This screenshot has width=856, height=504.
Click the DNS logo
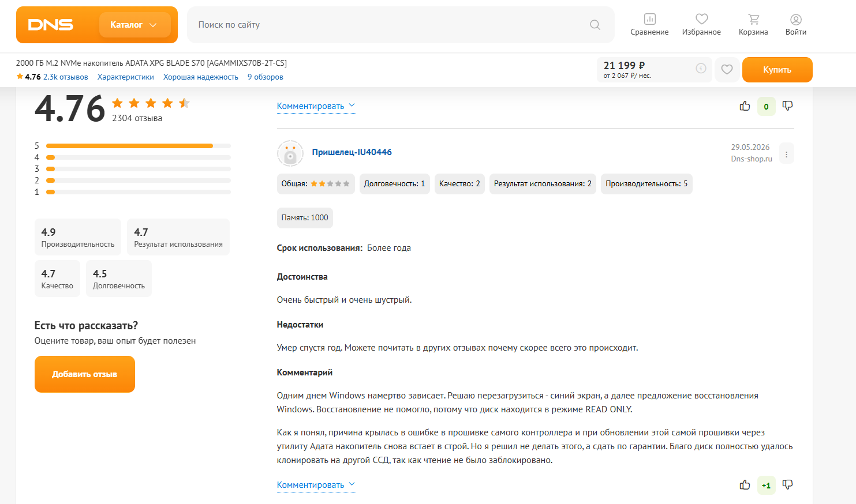51,25
